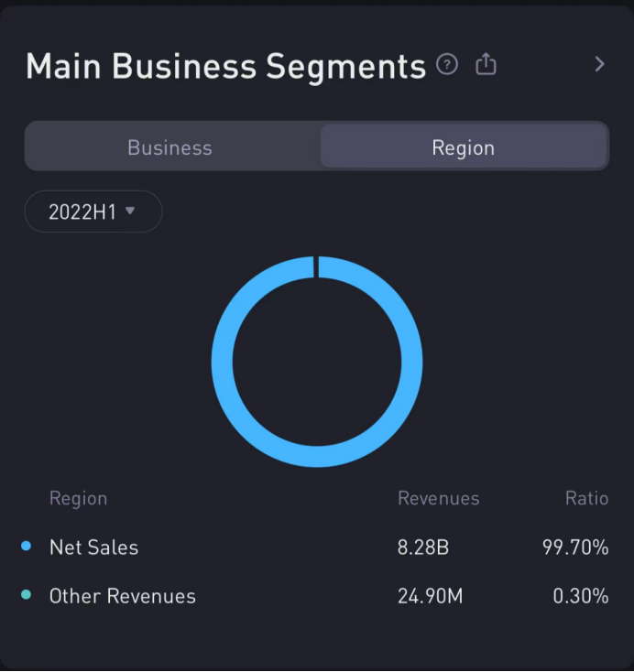634x672 pixels.
Task: Click the 99.70% ratio value
Action: [x=575, y=547]
